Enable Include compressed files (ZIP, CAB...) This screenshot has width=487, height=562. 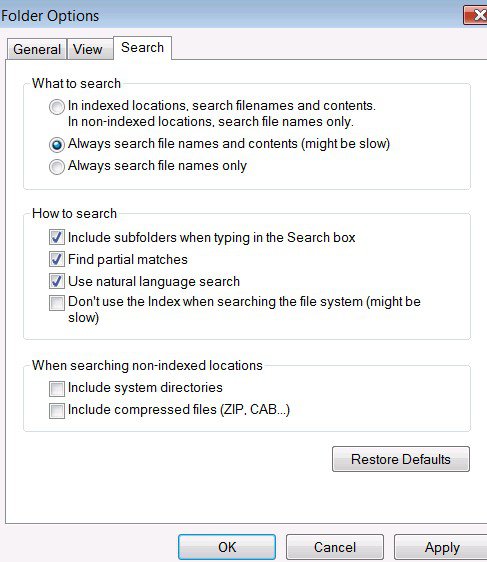[57, 411]
